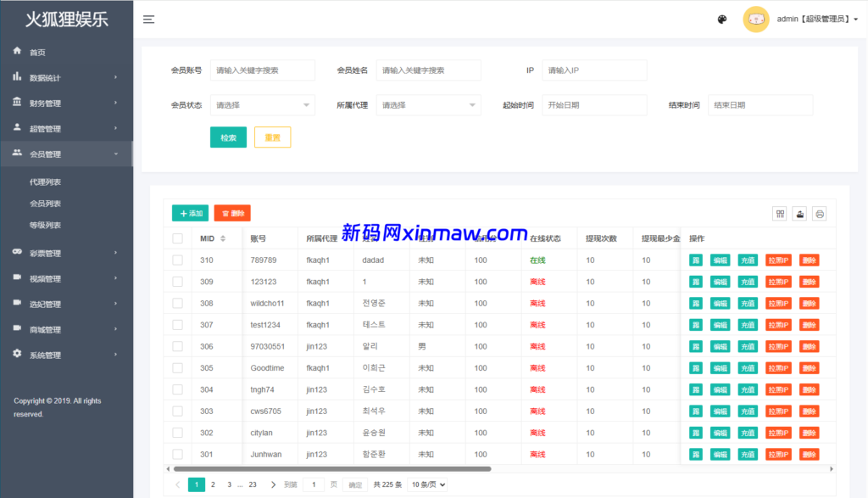Delete user Goodtime with row 删除 button
This screenshot has height=498, width=868.
click(x=810, y=368)
